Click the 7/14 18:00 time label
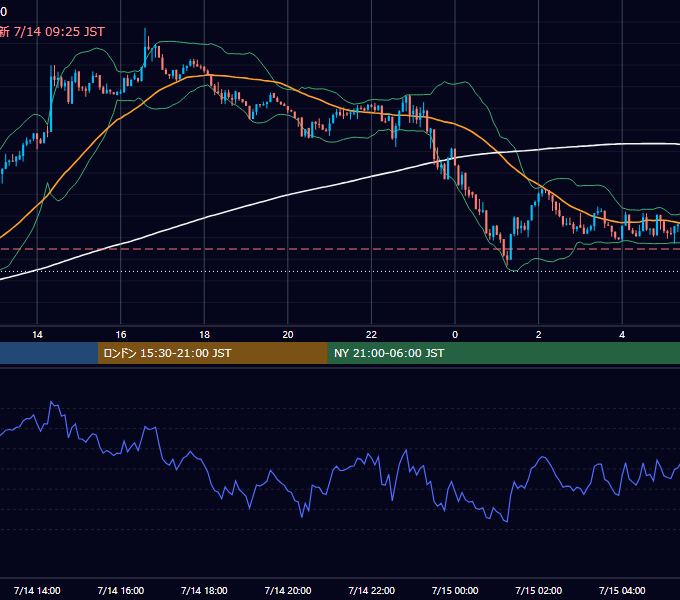Viewport: 680px width, 600px height. (x=204, y=590)
